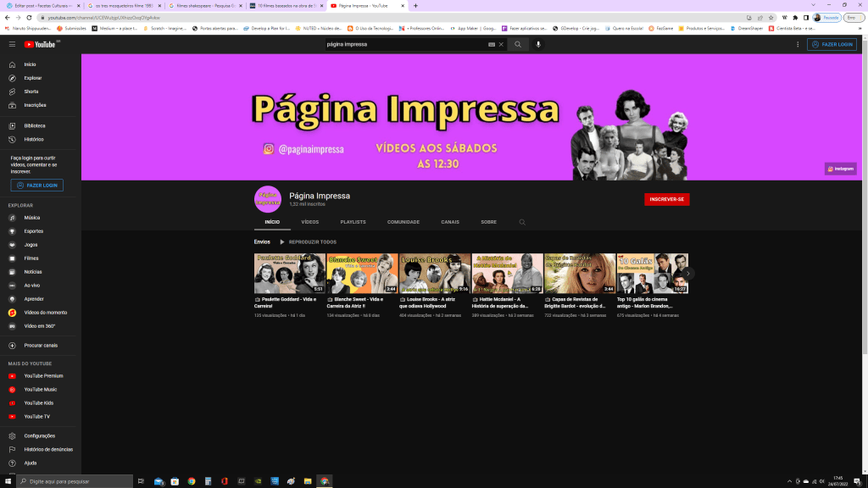Open the Comunidade channel tab
This screenshot has width=868, height=488.
coord(403,222)
